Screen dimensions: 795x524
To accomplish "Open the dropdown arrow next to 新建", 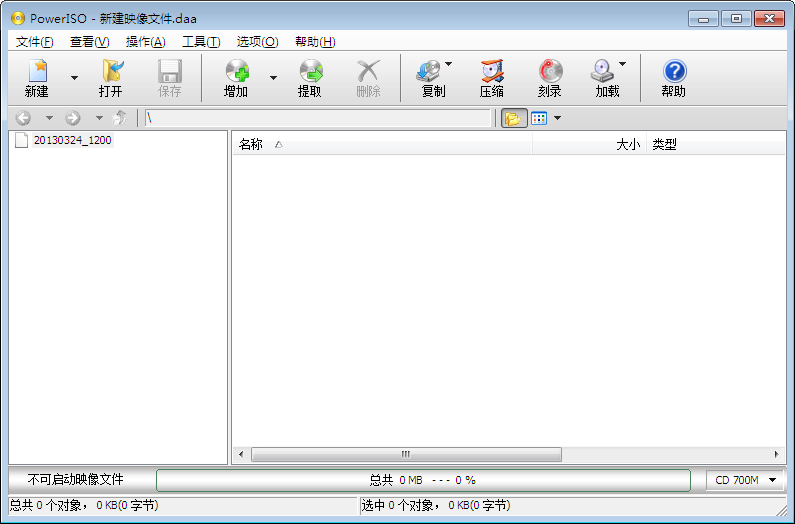I will pyautogui.click(x=75, y=78).
